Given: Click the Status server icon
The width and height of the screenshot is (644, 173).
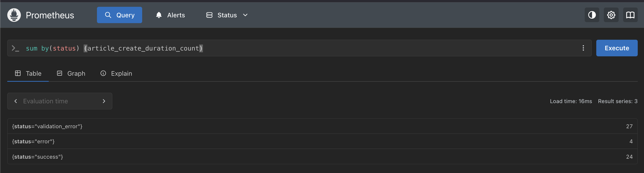Looking at the screenshot, I should pyautogui.click(x=209, y=15).
